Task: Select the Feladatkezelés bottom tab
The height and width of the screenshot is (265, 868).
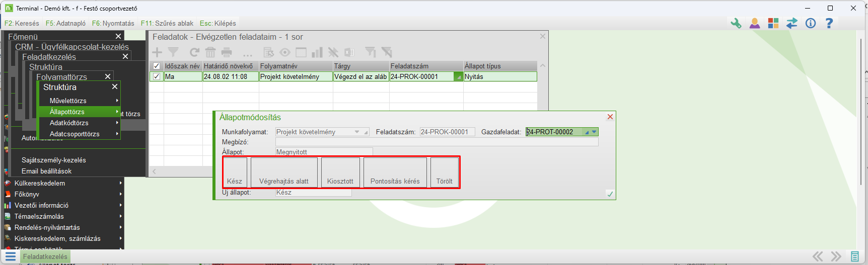Action: tap(45, 256)
